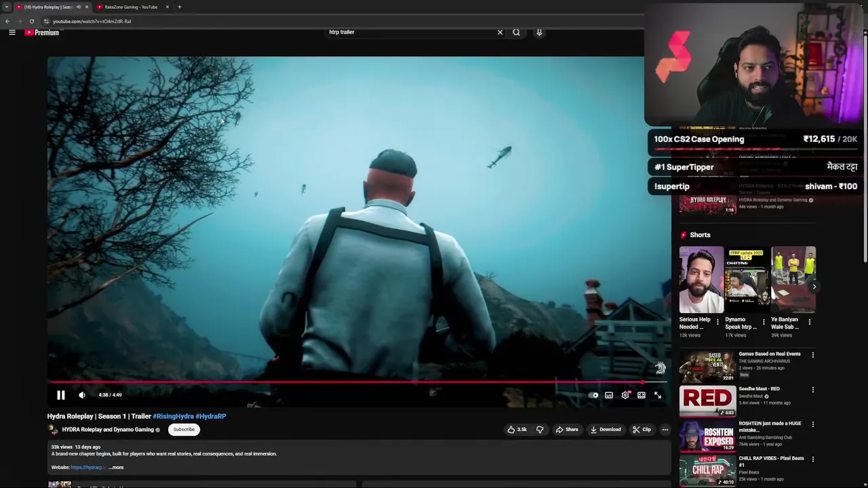Open options for Dynamo Speak htrp short
Viewport: 868px width, 488px height.
(764, 323)
